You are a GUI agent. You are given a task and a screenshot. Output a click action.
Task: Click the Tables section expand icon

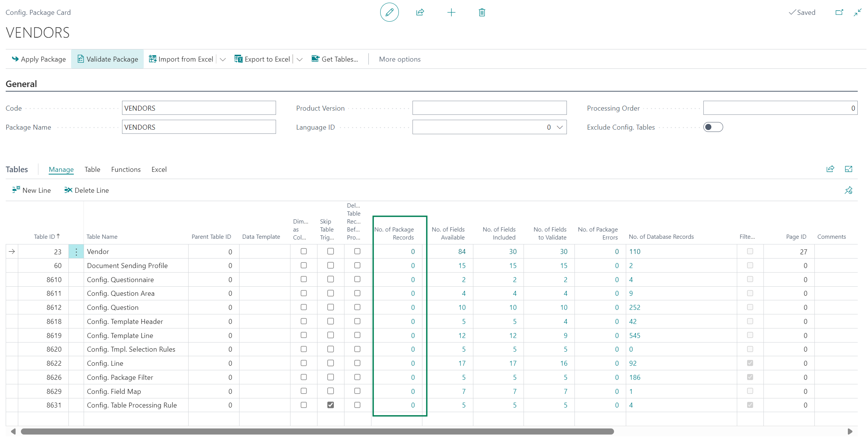[x=849, y=169]
